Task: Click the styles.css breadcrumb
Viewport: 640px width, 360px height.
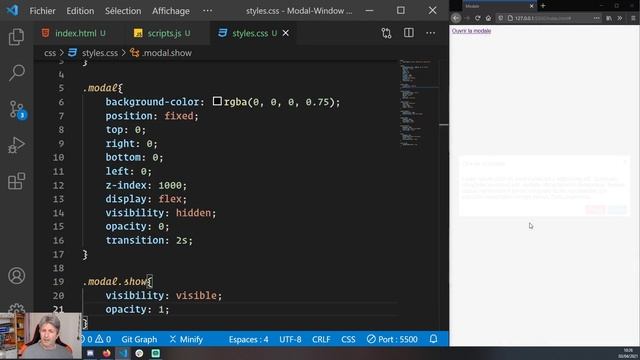Action: pyautogui.click(x=100, y=53)
